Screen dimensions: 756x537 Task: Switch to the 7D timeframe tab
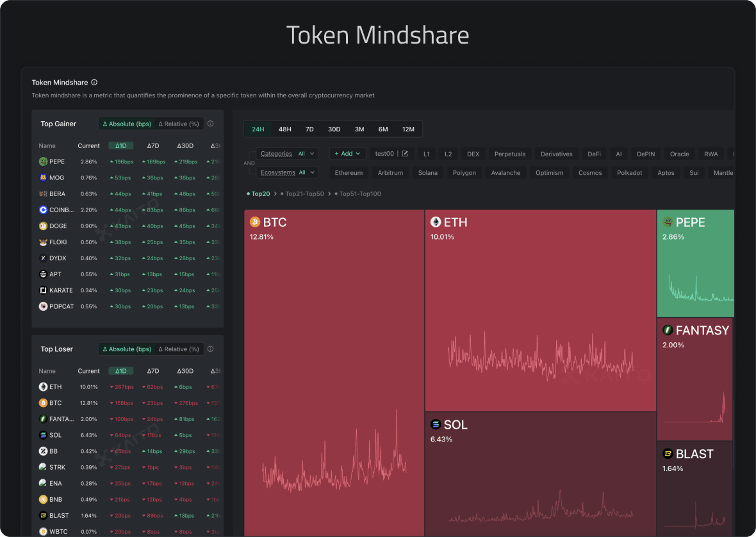309,129
